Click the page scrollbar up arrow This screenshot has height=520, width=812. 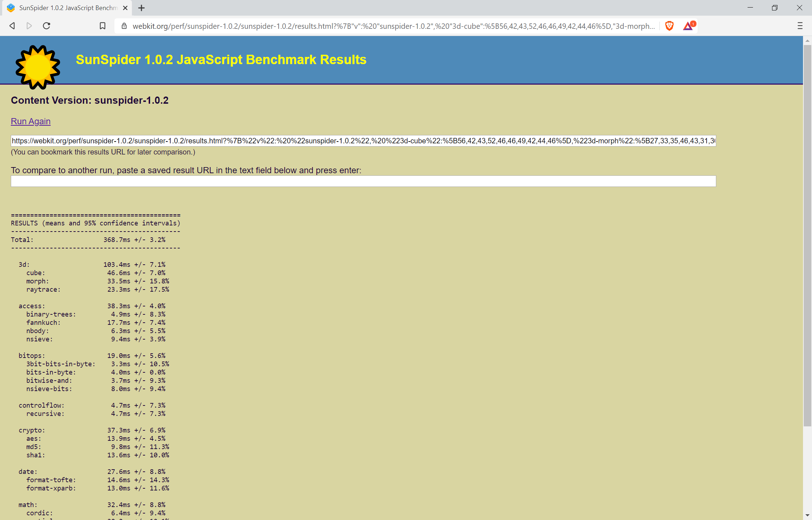(807, 40)
